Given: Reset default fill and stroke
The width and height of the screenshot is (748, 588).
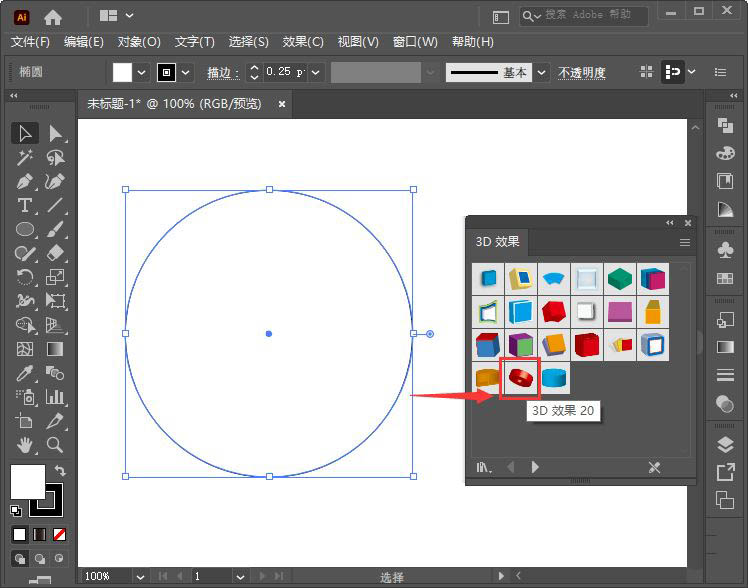Looking at the screenshot, I should point(16,510).
